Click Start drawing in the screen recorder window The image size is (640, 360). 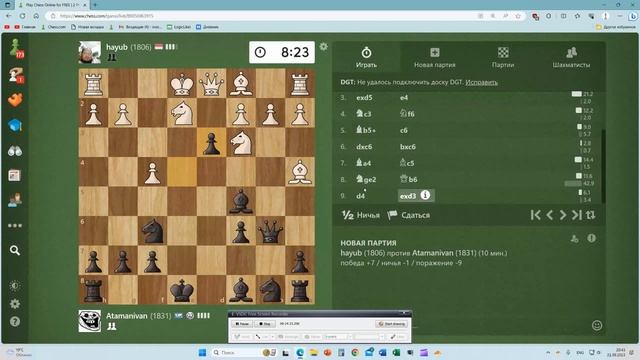[x=391, y=324]
